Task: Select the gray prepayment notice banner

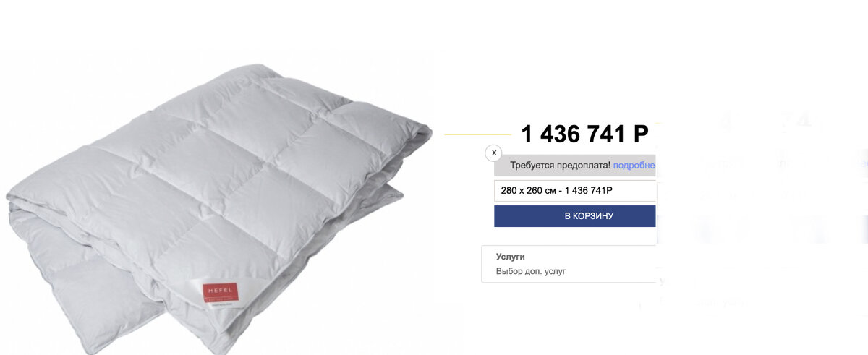Action: (x=575, y=166)
